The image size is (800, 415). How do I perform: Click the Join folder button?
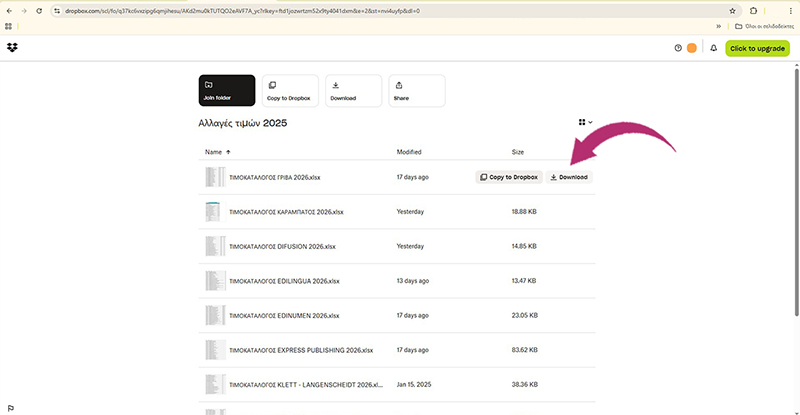226,91
